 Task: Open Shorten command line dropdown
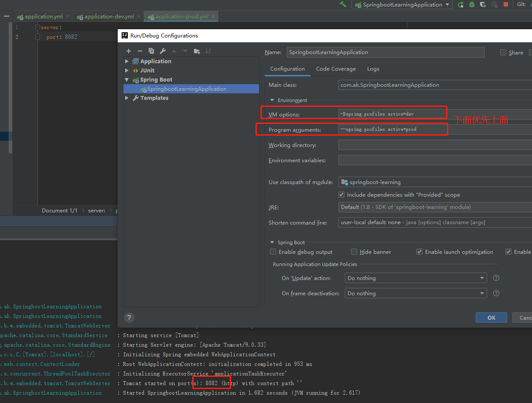point(435,222)
